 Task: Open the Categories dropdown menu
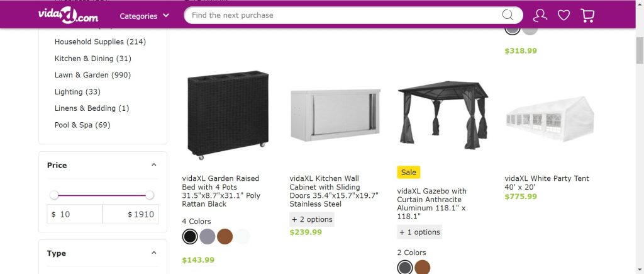[144, 15]
